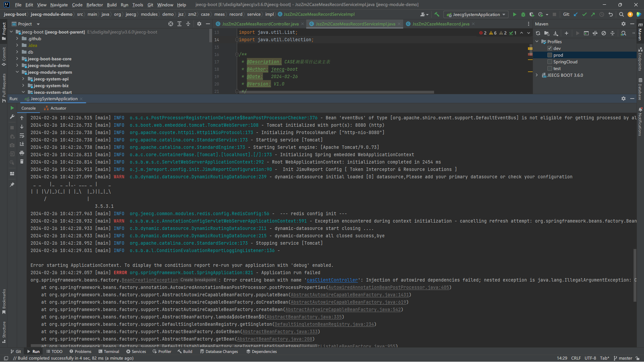Open the casClientController link

pos(332,280)
